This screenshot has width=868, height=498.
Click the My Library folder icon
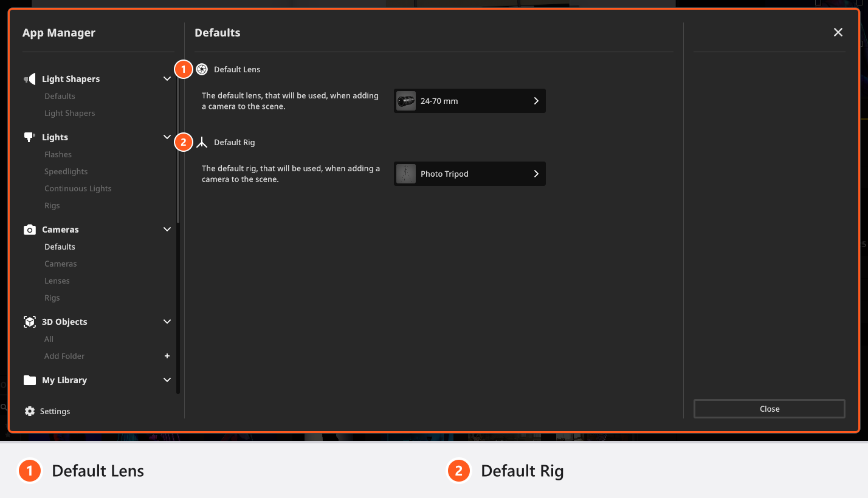point(29,380)
